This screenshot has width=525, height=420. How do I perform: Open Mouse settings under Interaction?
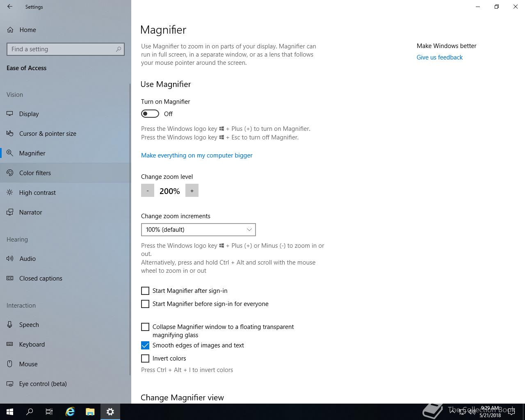[66, 364]
